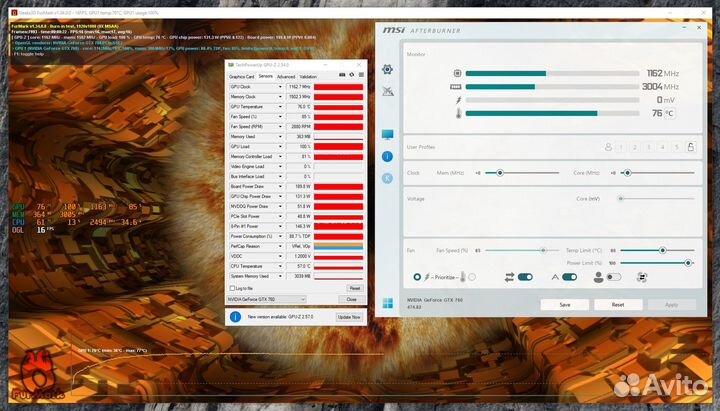Toggle the automatic fan control switch
This screenshot has height=411, width=720.
pyautogui.click(x=569, y=277)
